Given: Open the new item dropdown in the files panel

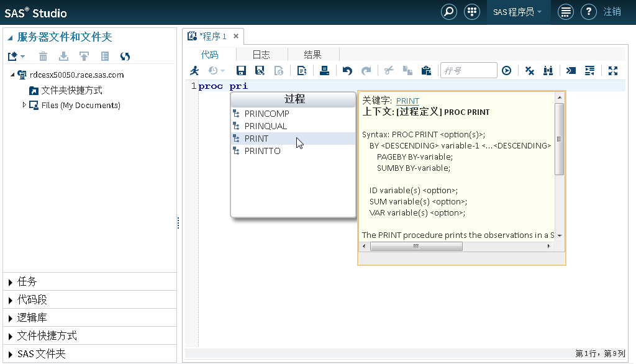Looking at the screenshot, I should click(16, 57).
